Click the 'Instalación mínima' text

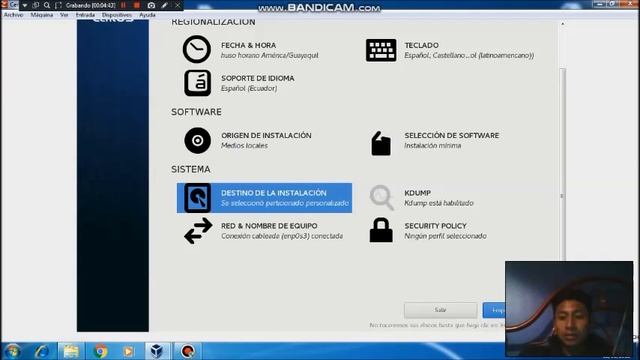[433, 146]
